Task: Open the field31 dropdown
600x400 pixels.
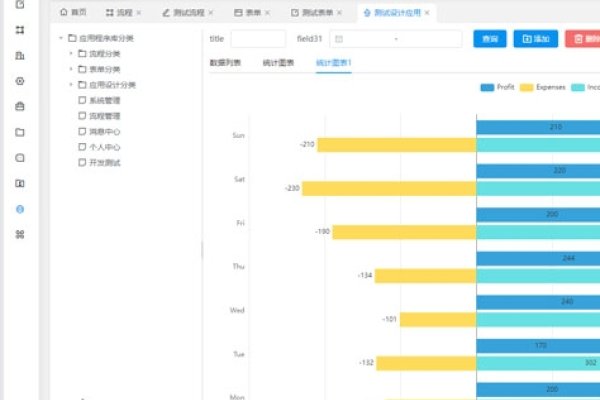Action: [x=396, y=39]
